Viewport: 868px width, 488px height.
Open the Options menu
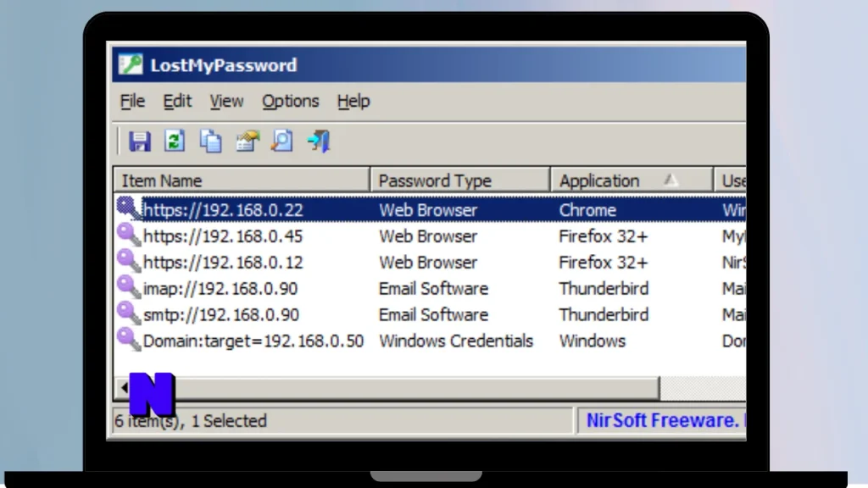click(x=291, y=102)
